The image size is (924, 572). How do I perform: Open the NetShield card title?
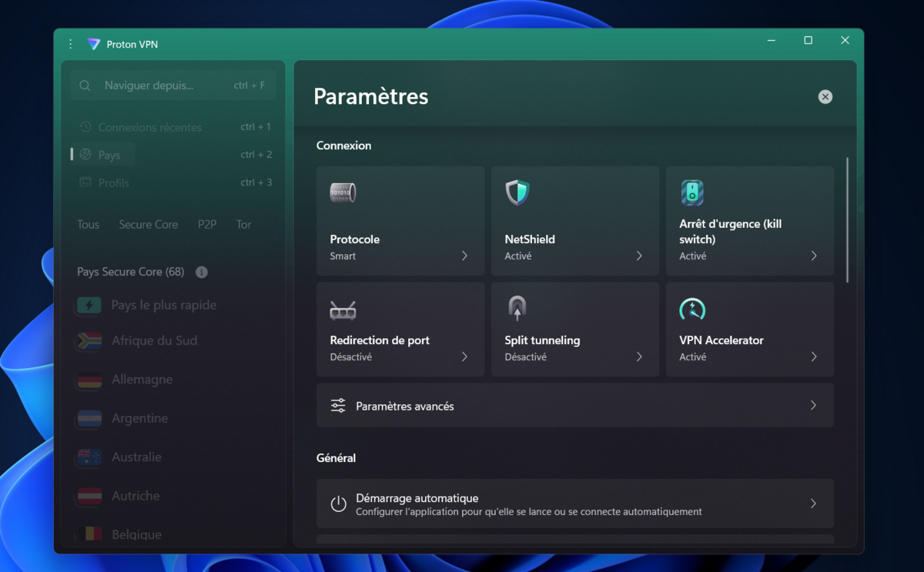click(530, 239)
